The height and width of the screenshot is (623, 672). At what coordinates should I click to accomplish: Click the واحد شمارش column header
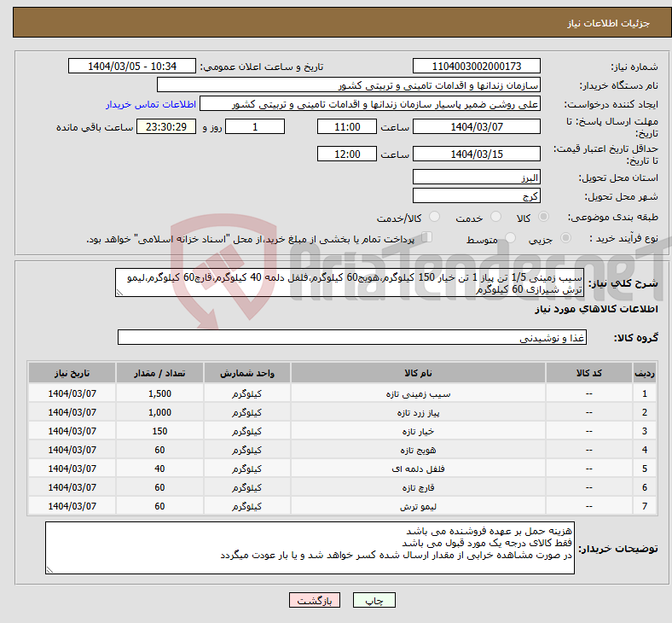(x=247, y=373)
